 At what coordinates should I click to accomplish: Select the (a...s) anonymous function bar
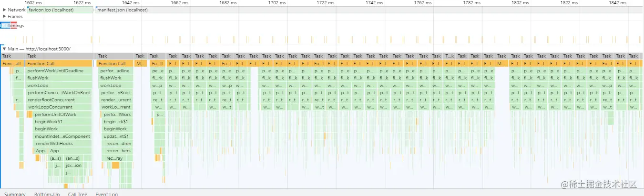[55, 158]
